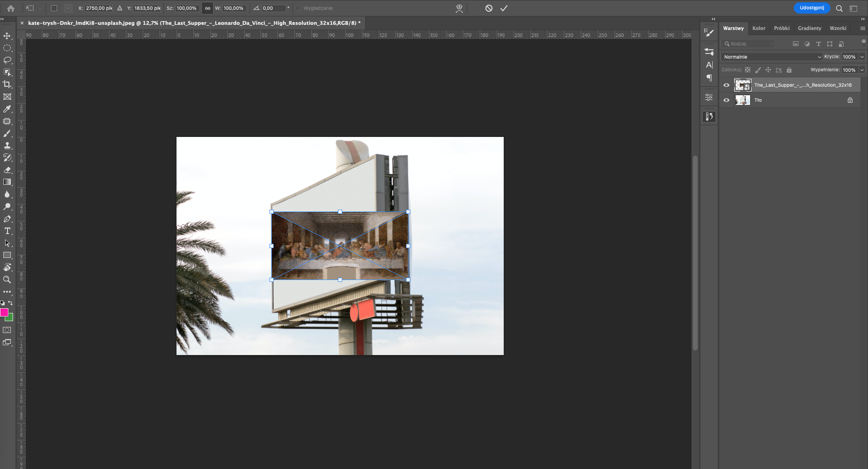The width and height of the screenshot is (868, 469).
Task: Expand the left toolbar to two columns
Action: 2,19
